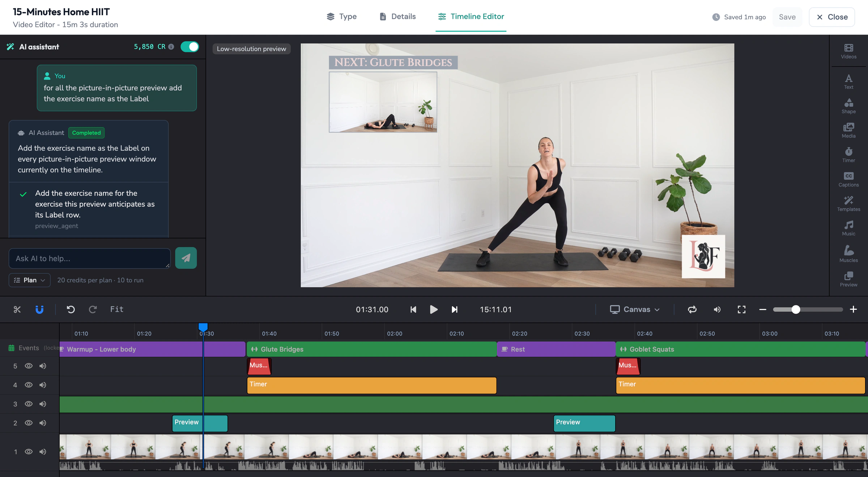Switch to the Details tab
The image size is (868, 477).
pyautogui.click(x=397, y=17)
